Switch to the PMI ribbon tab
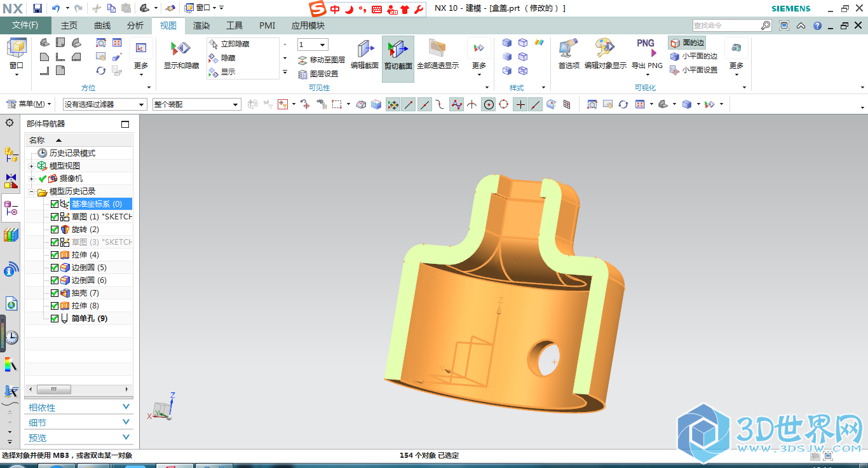868x468 pixels. pos(267,25)
